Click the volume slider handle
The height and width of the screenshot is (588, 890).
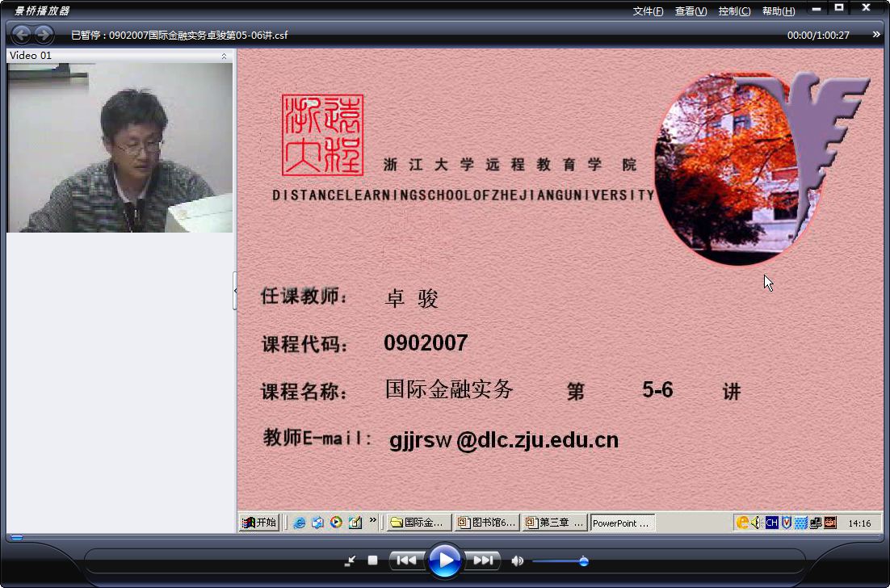coord(583,561)
